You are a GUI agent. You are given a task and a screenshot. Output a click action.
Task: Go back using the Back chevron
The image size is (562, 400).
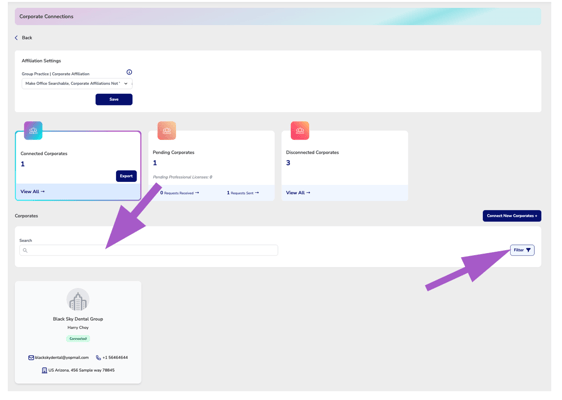pyautogui.click(x=23, y=38)
